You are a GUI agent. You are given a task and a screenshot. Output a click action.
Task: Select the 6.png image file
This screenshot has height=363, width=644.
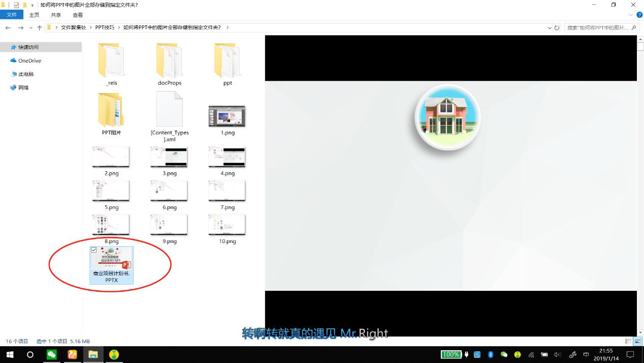pos(169,195)
